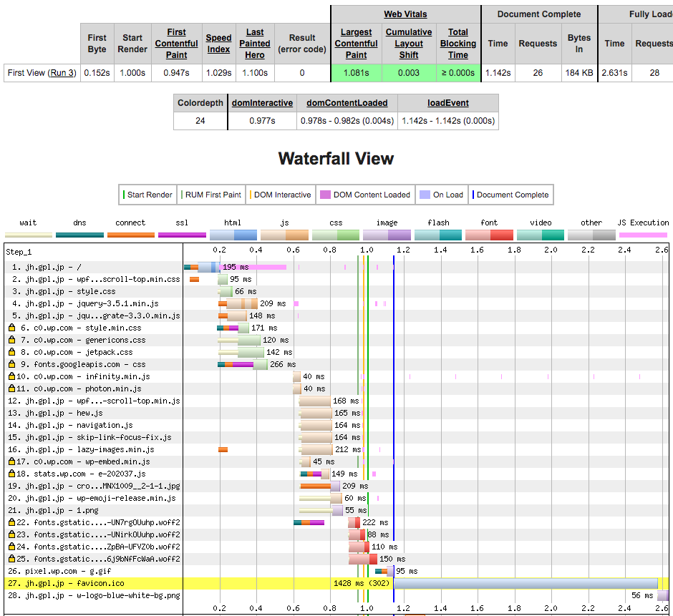Click the lock icon beside request 6 style.min.css

(11, 328)
